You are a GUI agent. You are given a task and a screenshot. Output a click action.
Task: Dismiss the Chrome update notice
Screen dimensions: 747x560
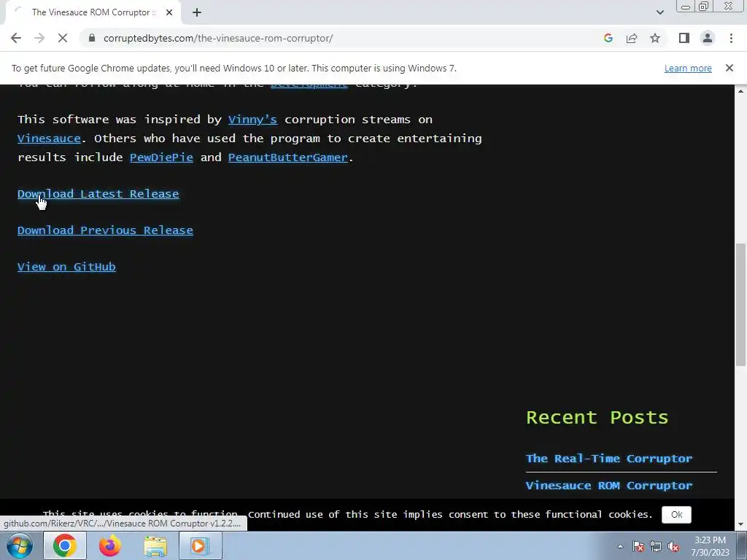point(729,68)
